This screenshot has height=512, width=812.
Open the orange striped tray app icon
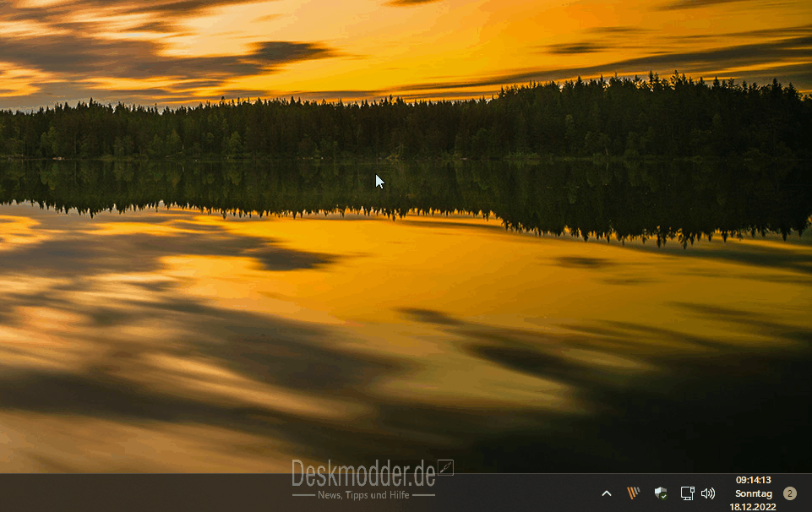click(x=634, y=493)
